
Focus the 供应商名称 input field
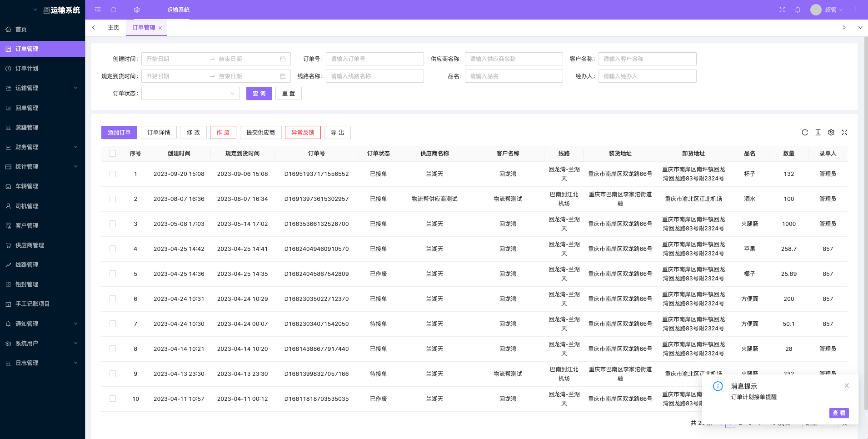click(514, 59)
